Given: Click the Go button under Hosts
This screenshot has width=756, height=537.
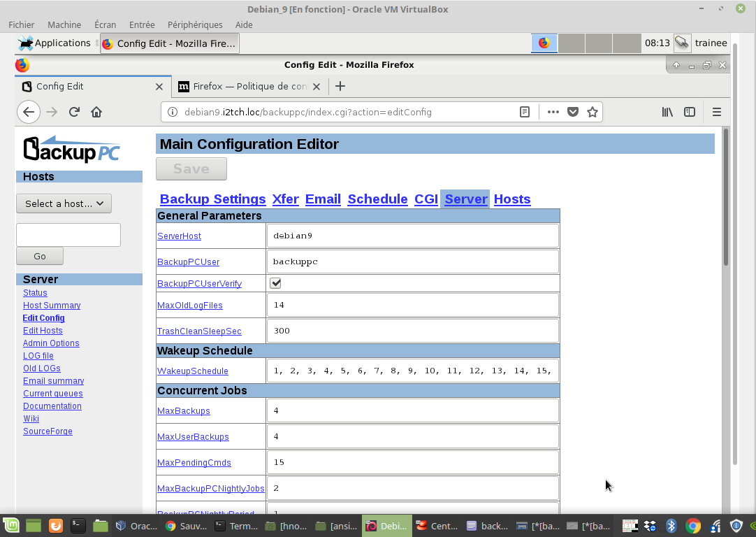Looking at the screenshot, I should [x=40, y=257].
